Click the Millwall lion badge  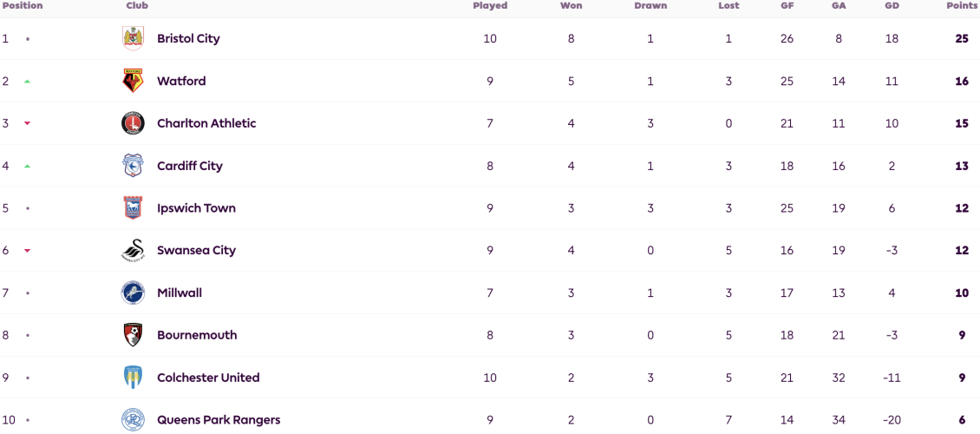(x=133, y=293)
